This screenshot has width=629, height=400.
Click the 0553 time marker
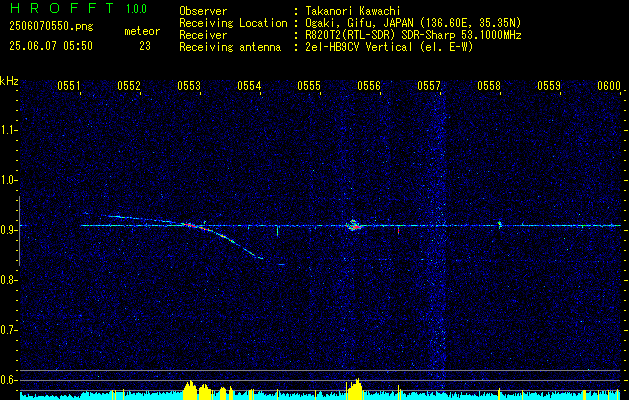click(x=189, y=85)
